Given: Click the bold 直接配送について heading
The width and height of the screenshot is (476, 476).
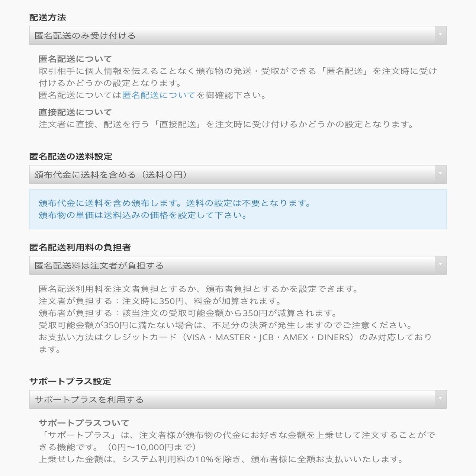Looking at the screenshot, I should (75, 112).
